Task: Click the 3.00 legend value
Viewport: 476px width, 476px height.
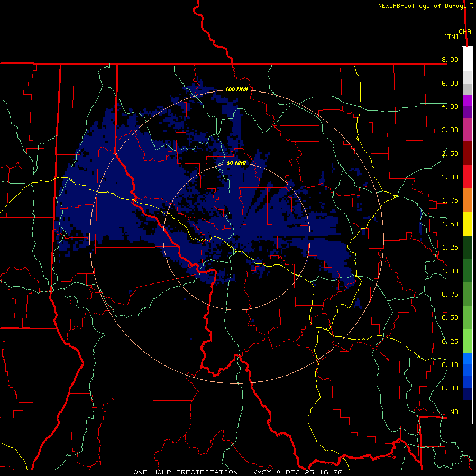Action: click(x=450, y=130)
